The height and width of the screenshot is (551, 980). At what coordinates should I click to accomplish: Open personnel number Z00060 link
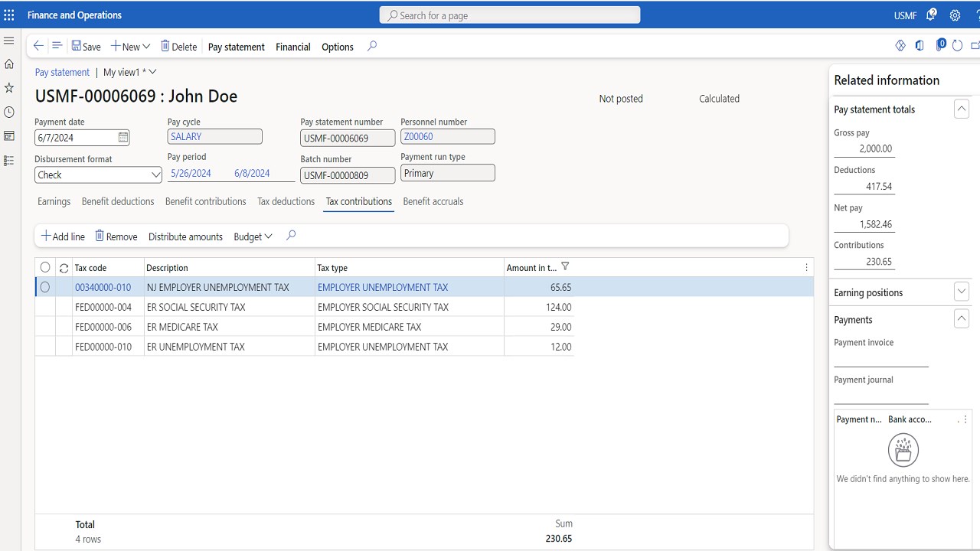pos(418,137)
